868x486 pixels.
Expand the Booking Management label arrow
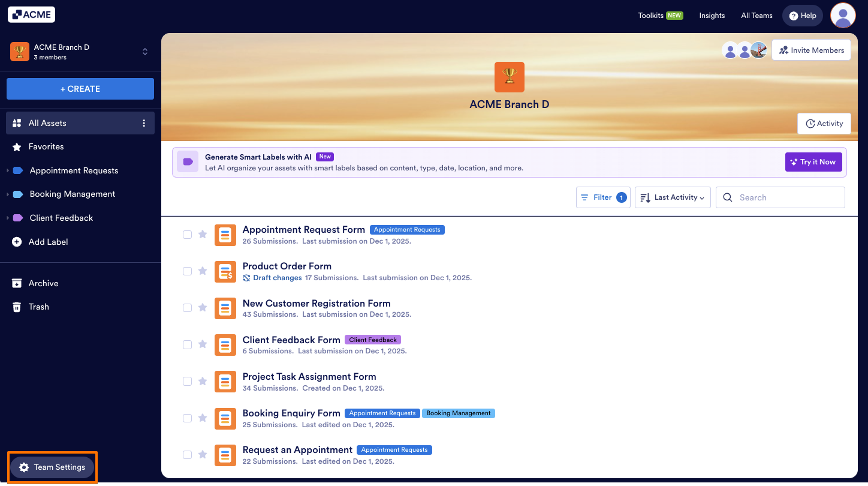click(8, 194)
